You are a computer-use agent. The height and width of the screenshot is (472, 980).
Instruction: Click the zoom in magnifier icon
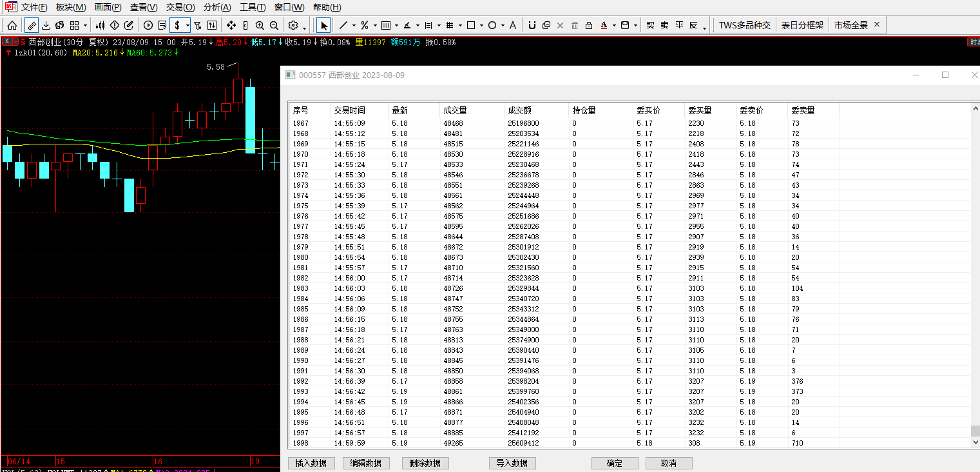click(260, 25)
